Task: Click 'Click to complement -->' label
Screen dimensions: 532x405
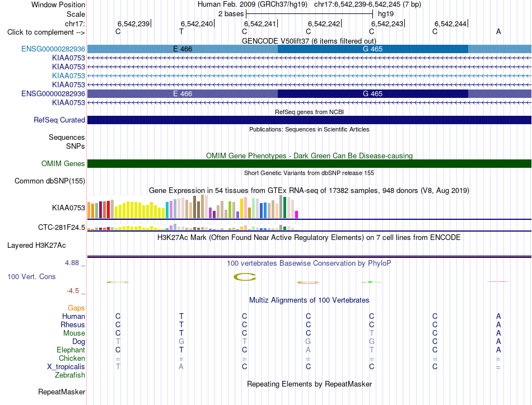Action: tap(46, 32)
